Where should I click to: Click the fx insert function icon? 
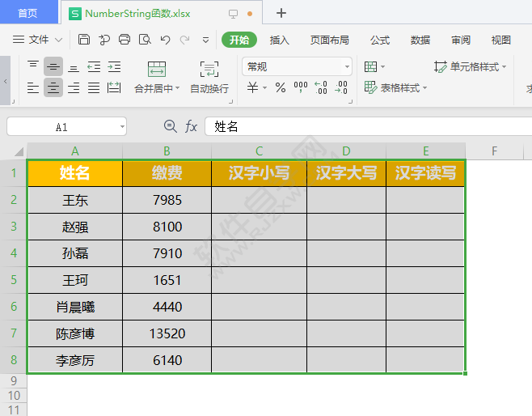point(191,127)
